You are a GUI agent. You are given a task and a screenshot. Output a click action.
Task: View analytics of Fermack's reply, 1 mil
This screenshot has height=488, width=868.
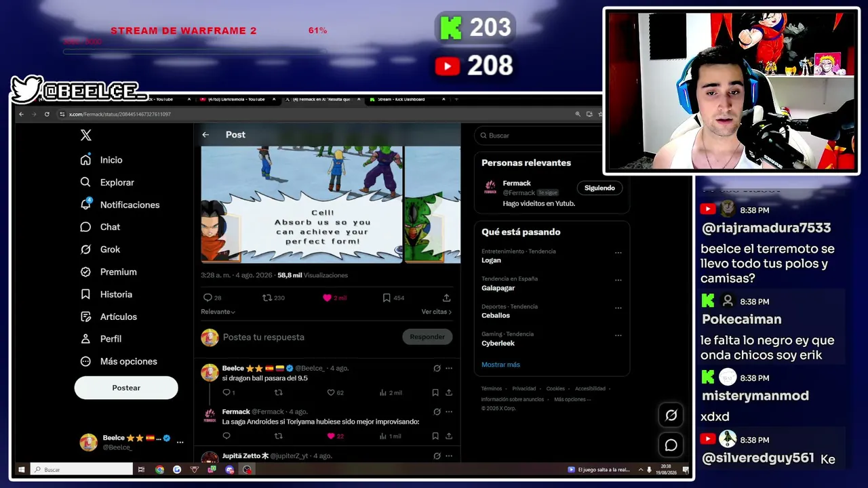click(391, 436)
